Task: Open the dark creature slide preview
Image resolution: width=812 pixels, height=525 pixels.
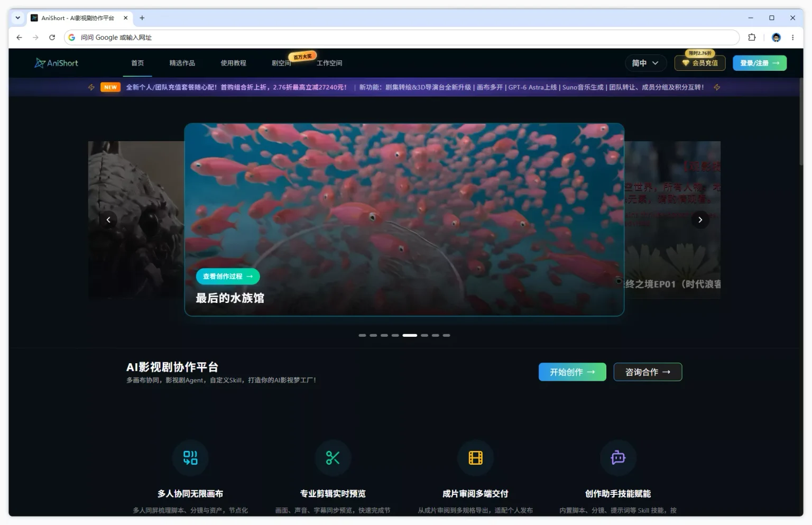Action: [x=136, y=219]
